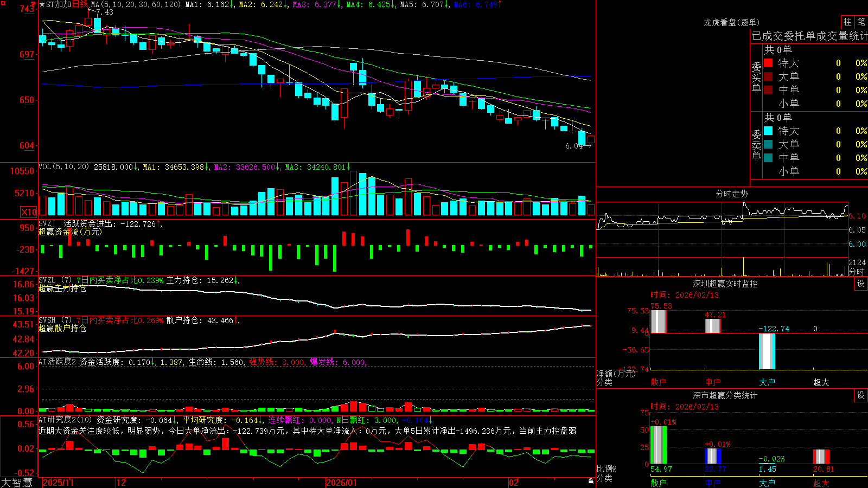
Task: Click the 强势线: 3.000 label
Action: pos(277,362)
